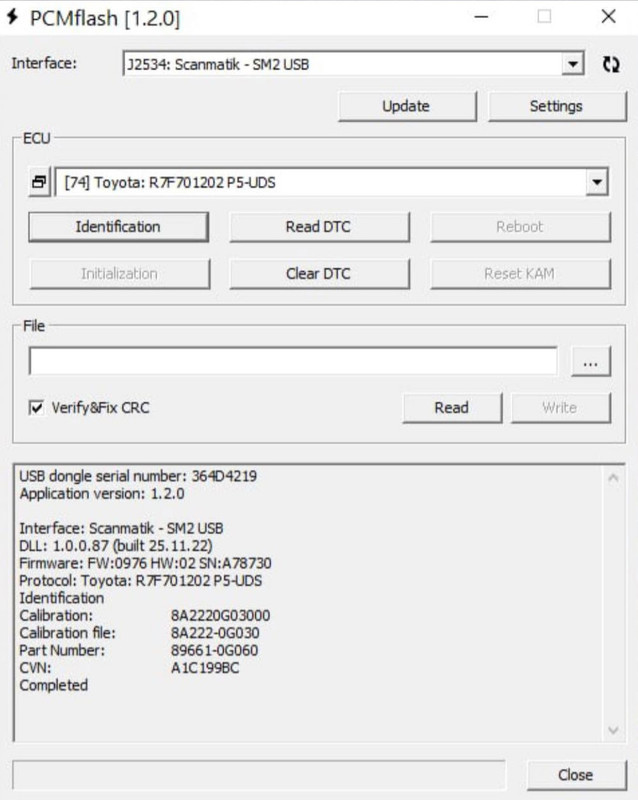Run ECU Identification
638x800 pixels.
tap(118, 227)
